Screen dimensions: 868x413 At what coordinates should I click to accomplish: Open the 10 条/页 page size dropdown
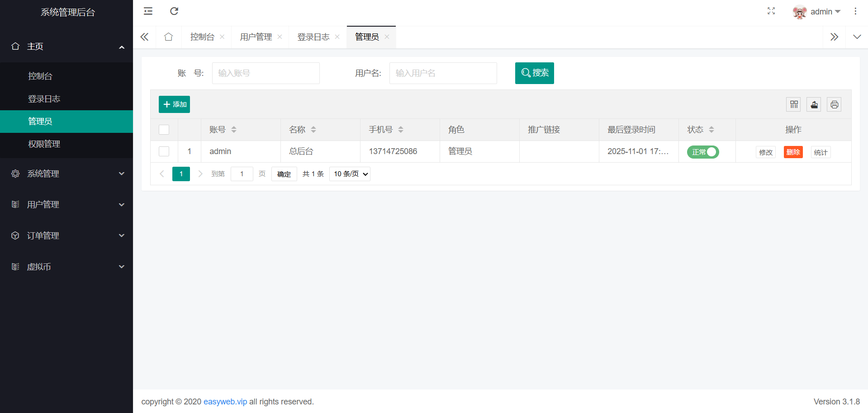click(350, 174)
